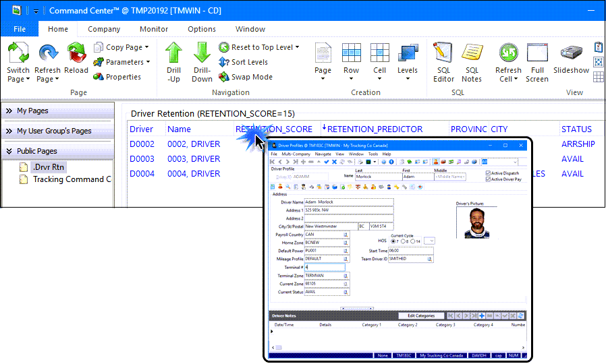The width and height of the screenshot is (606, 364).
Task: Click the Drill-Down green arrow icon
Action: click(x=202, y=54)
